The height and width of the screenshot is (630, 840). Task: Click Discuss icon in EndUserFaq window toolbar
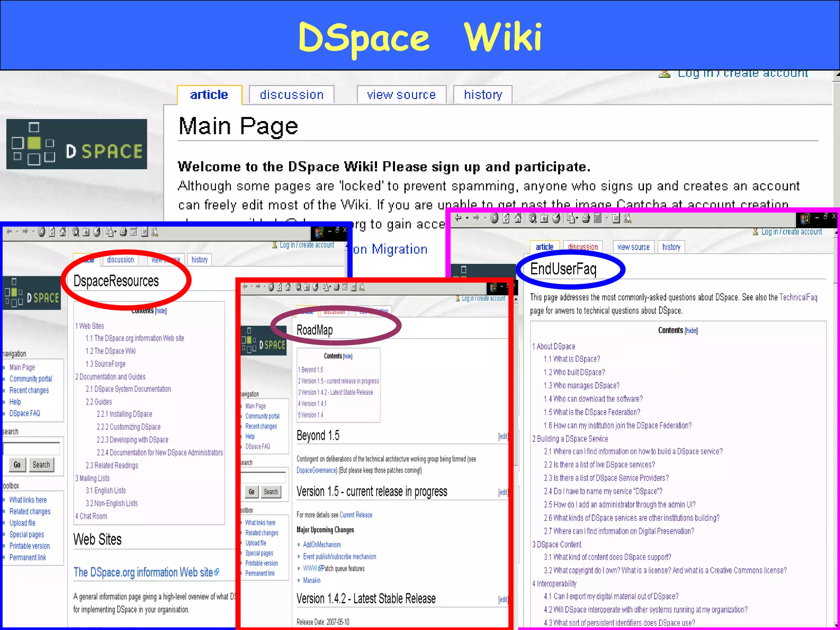[616, 219]
